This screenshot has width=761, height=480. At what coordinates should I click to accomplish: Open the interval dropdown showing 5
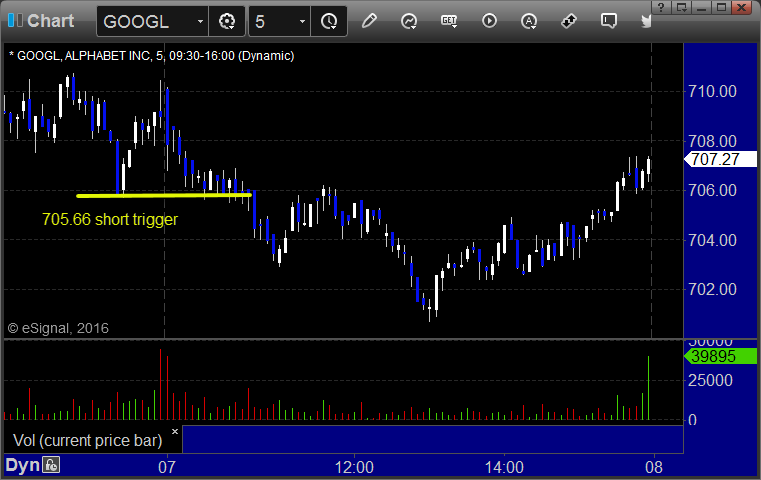pyautogui.click(x=302, y=21)
